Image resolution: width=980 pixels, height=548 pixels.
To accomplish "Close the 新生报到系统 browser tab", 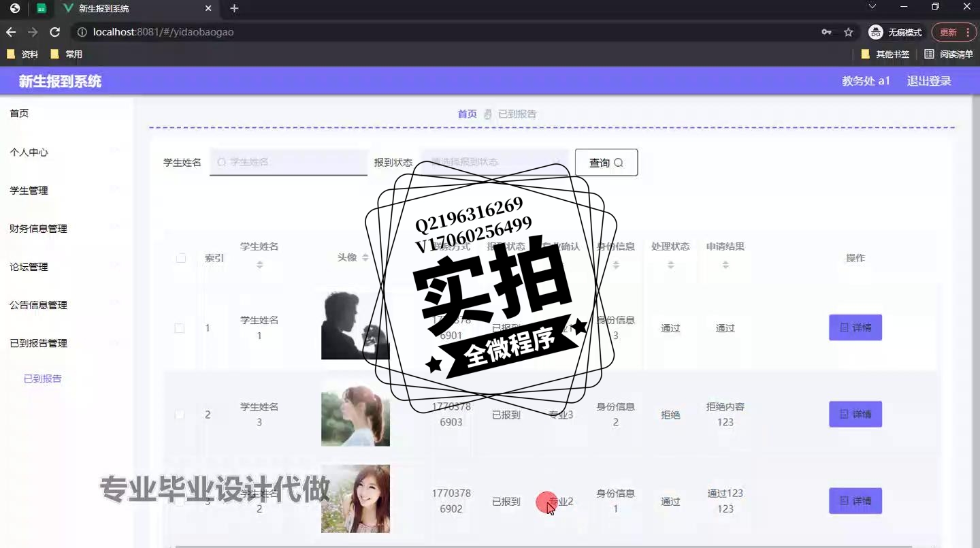I will 209,8.
